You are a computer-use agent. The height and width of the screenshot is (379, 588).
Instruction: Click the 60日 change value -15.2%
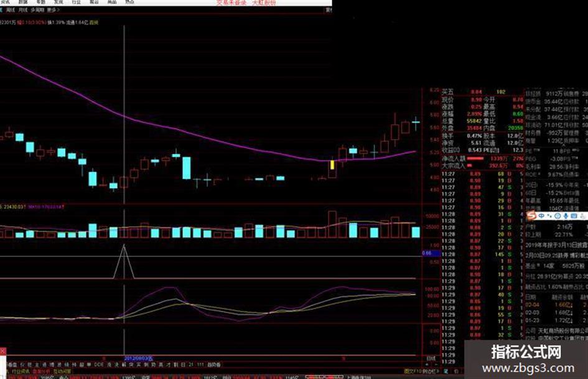coord(554,193)
